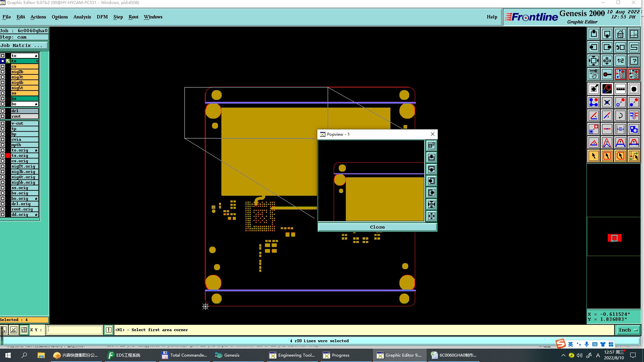Select the arrow pointer select tool
The height and width of the screenshot is (362, 644).
[593, 156]
